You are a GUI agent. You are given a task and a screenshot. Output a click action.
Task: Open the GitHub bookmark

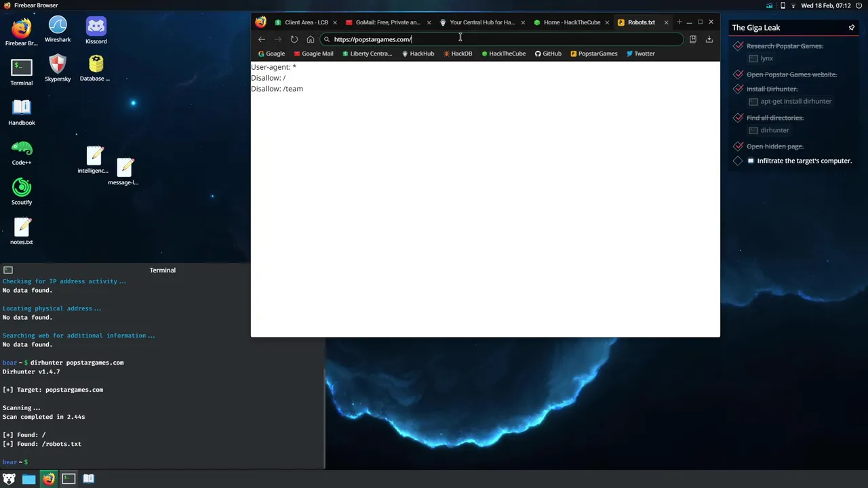coord(548,54)
